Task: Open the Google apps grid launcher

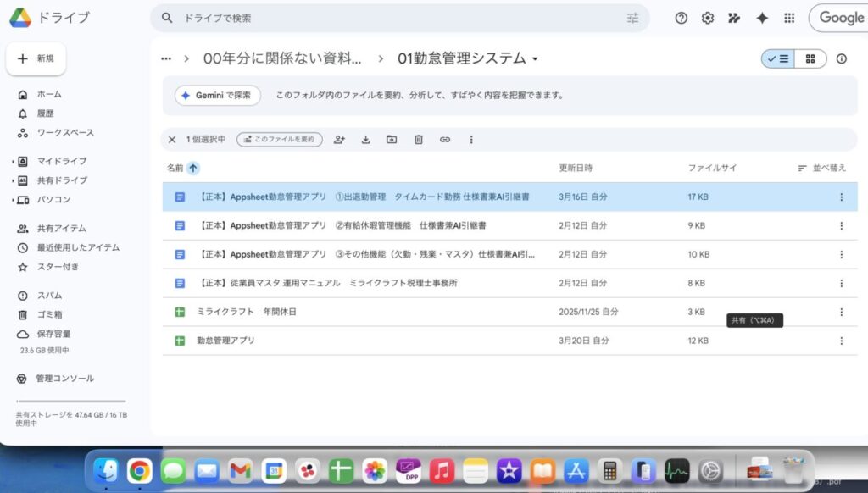Action: [789, 17]
